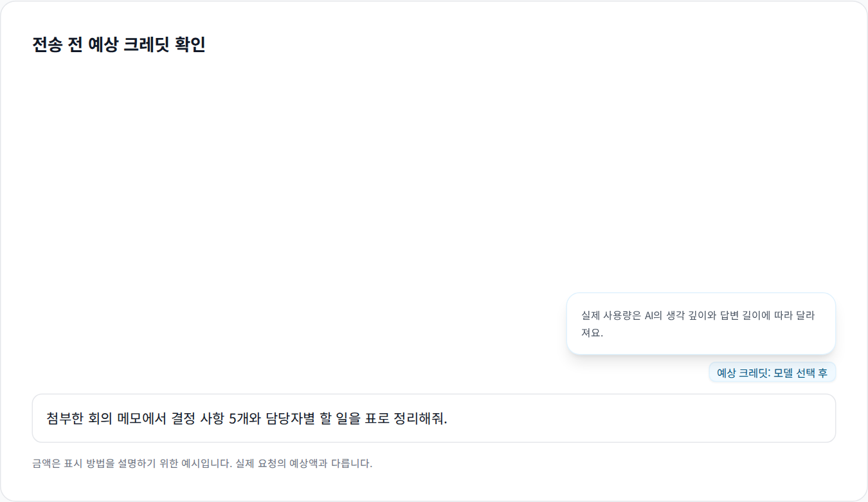Click the tooltip bubble about '실제 사용량은 AI의'
The image size is (868, 502).
pyautogui.click(x=701, y=324)
